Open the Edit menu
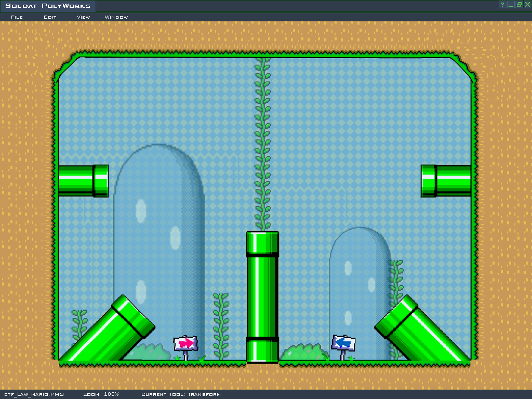Image resolution: width=532 pixels, height=399 pixels. 50,17
